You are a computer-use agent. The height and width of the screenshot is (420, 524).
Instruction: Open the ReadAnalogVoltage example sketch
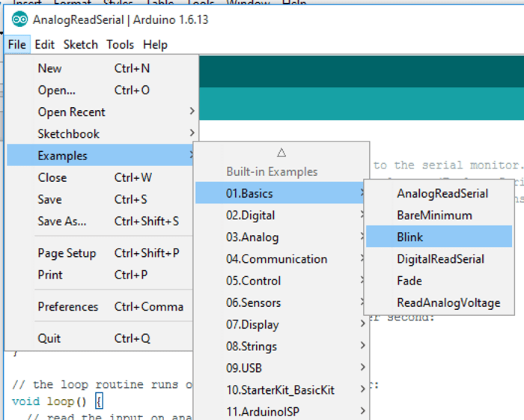click(x=439, y=302)
